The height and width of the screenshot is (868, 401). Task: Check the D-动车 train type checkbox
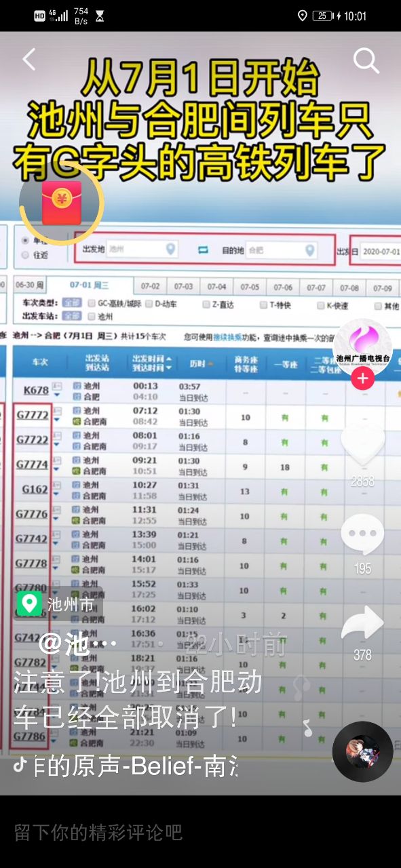click(x=149, y=304)
